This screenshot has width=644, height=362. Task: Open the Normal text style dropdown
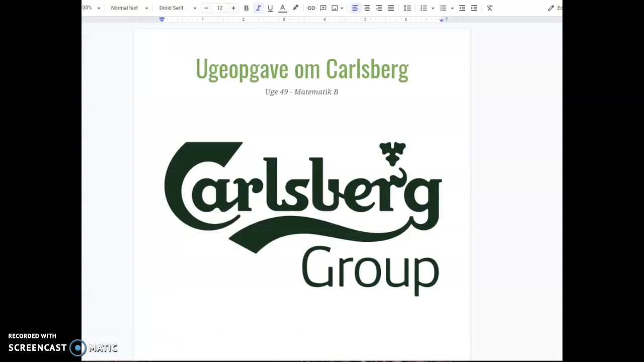[x=129, y=8]
